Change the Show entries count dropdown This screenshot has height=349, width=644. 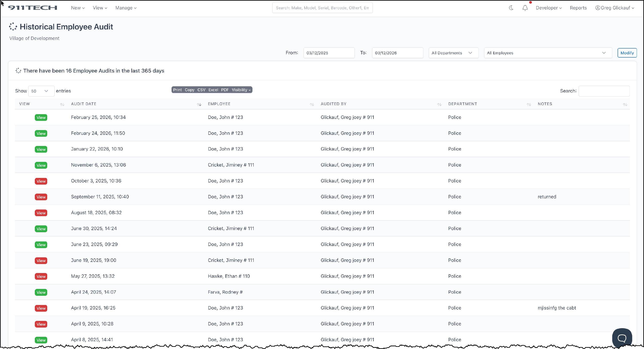(41, 91)
